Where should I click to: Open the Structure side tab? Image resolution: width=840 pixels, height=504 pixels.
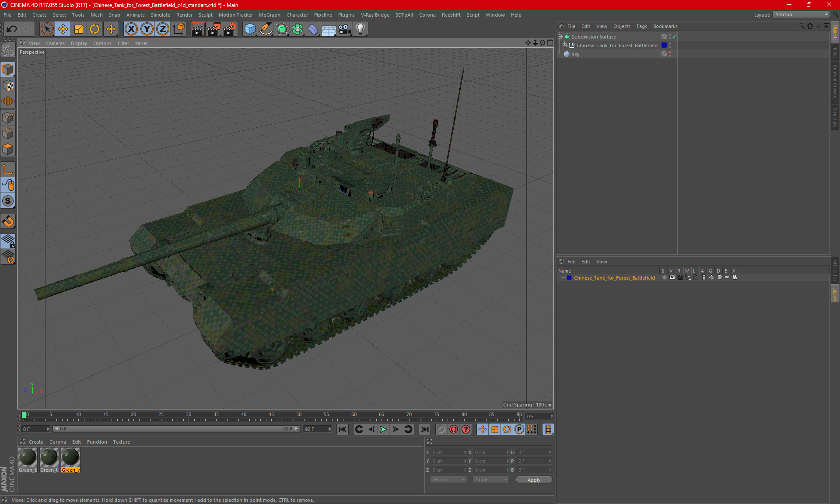(835, 118)
